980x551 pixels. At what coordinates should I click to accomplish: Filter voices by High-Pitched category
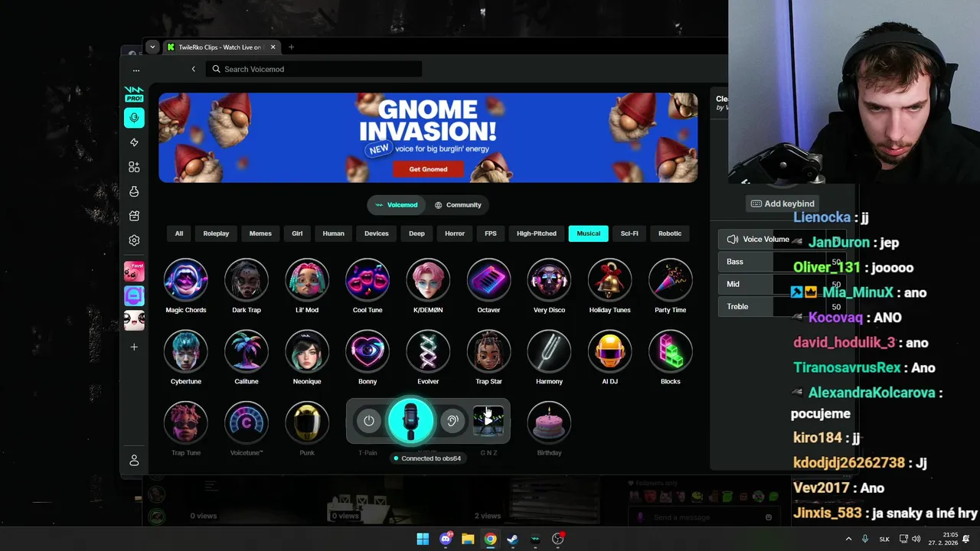(x=537, y=233)
